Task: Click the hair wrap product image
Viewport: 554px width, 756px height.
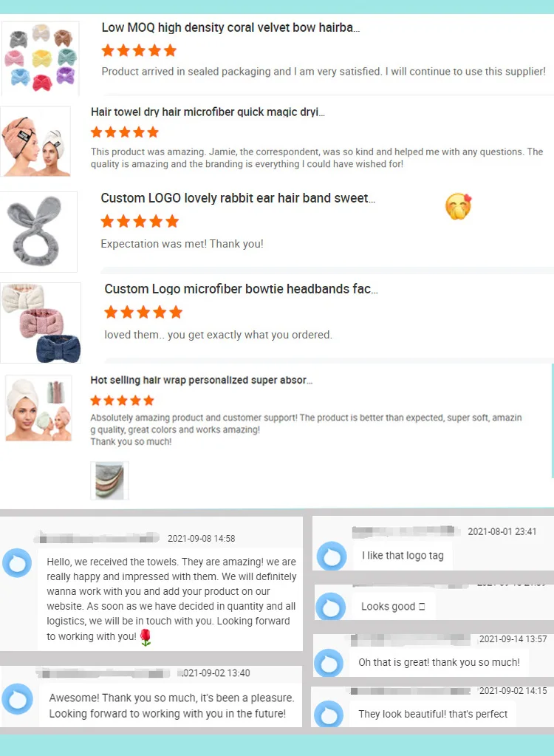Action: pyautogui.click(x=38, y=408)
